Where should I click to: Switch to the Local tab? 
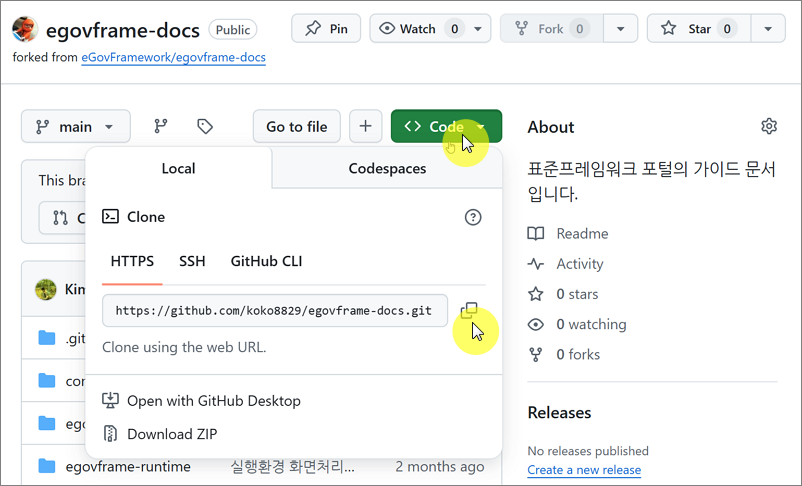point(179,168)
